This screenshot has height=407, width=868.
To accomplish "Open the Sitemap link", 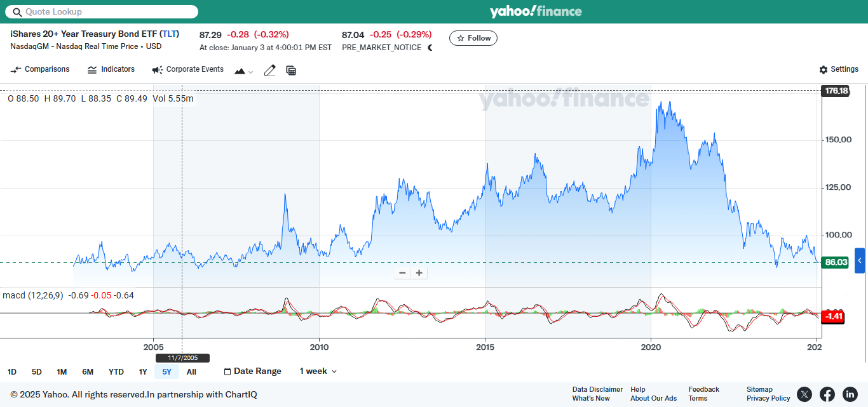I will tap(759, 390).
